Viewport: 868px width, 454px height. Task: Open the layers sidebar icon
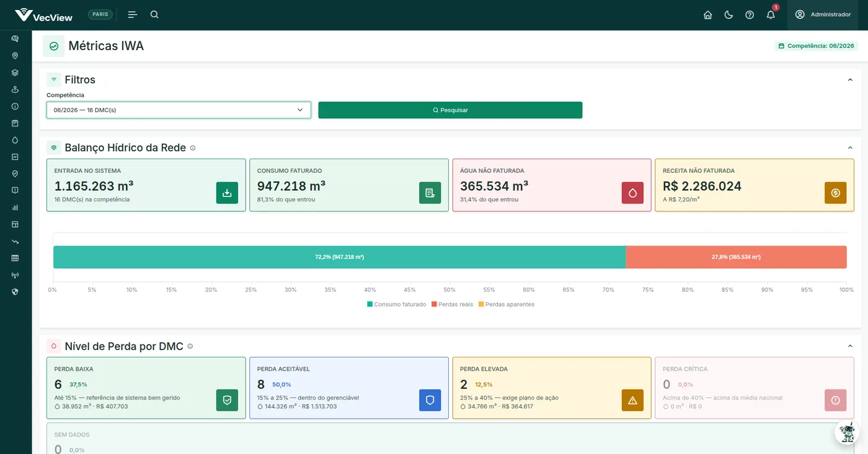15,72
